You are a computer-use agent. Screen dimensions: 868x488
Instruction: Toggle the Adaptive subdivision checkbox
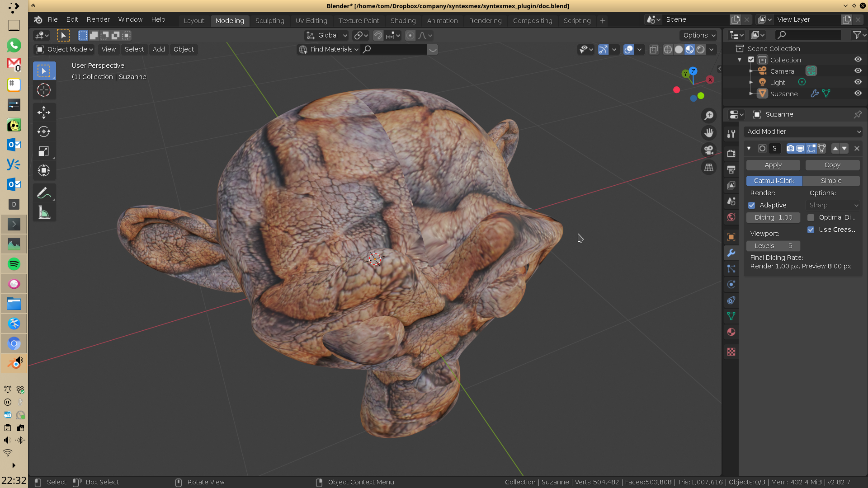pos(752,205)
